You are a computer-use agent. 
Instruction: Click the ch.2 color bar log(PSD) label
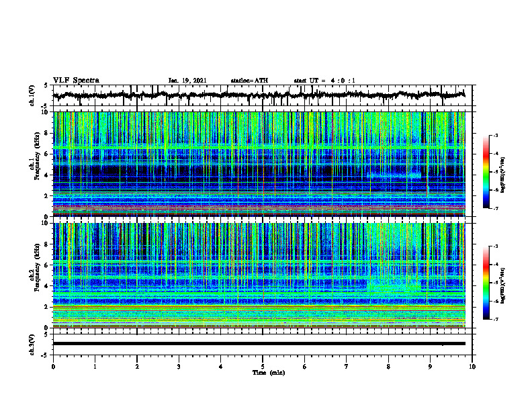click(503, 285)
